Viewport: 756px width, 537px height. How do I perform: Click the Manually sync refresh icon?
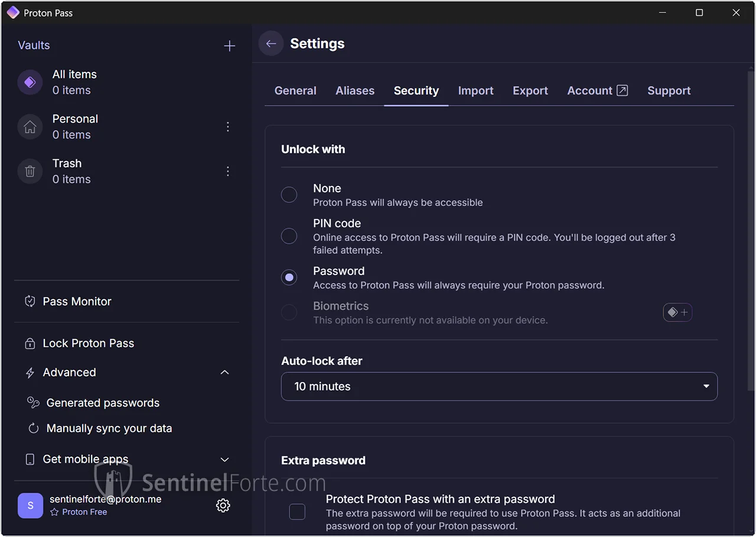pos(34,428)
